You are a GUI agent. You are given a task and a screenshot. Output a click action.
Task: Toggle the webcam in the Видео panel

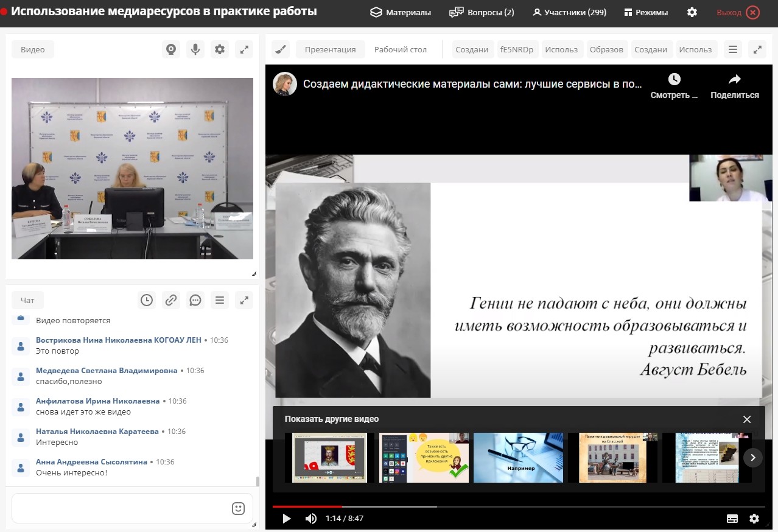point(171,49)
